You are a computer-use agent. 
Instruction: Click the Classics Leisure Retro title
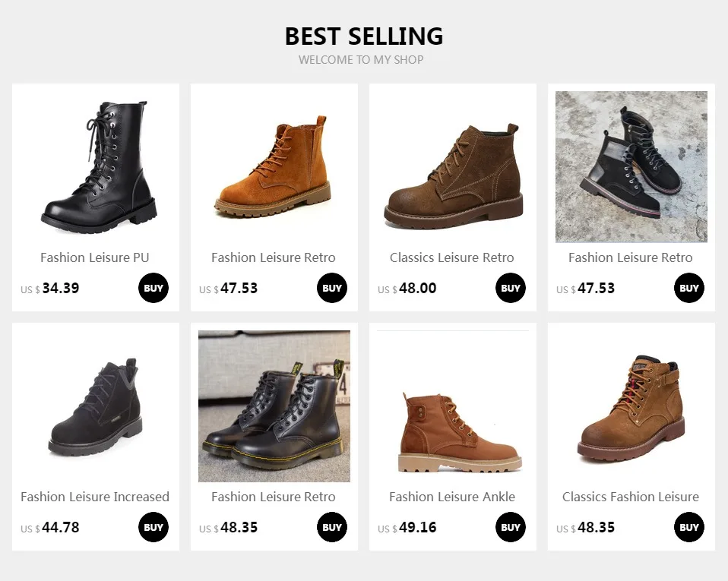coord(451,257)
